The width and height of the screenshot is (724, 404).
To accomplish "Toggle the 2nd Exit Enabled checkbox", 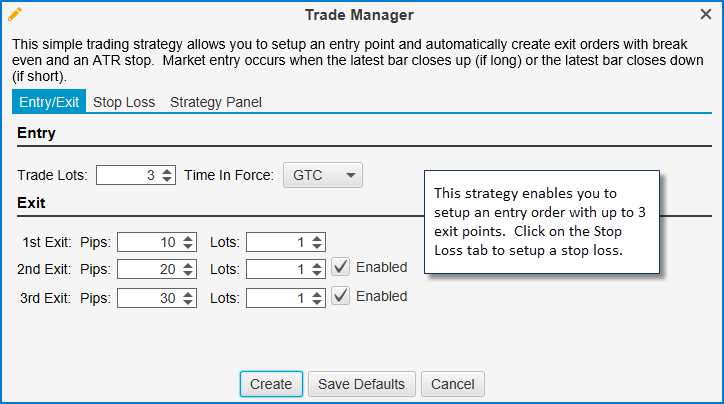I will pos(341,267).
